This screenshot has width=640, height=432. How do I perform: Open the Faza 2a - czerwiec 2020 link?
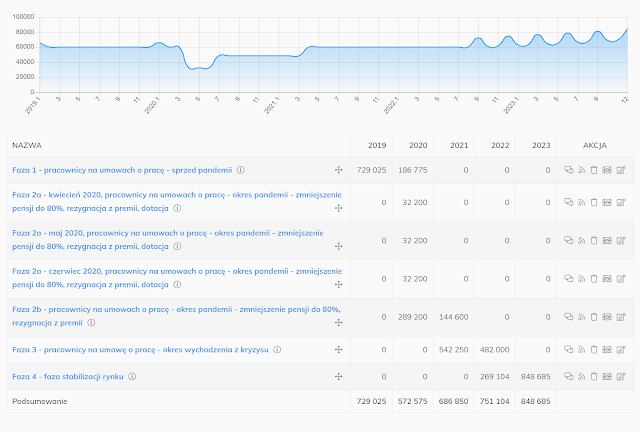[177, 278]
